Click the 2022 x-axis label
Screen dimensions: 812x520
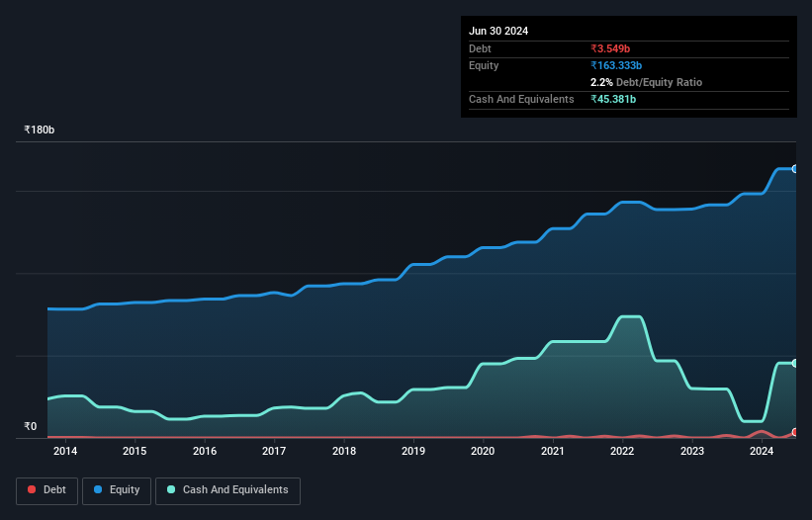(x=622, y=451)
